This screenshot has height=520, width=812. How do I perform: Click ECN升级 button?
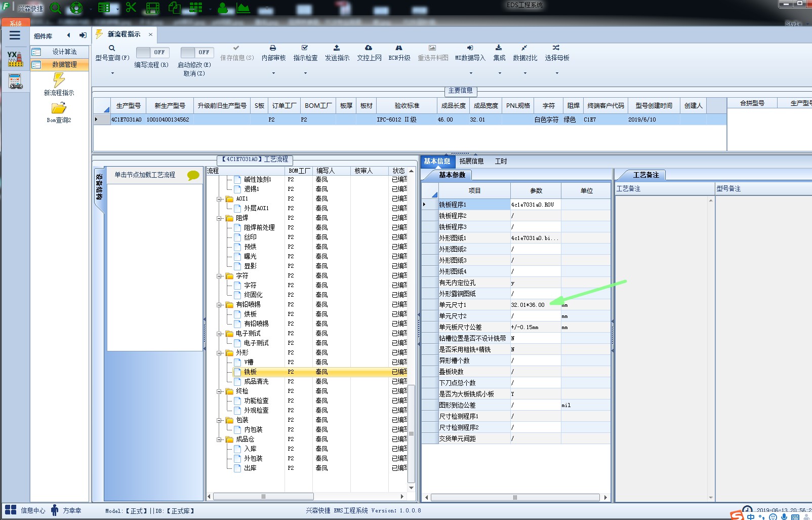click(399, 53)
